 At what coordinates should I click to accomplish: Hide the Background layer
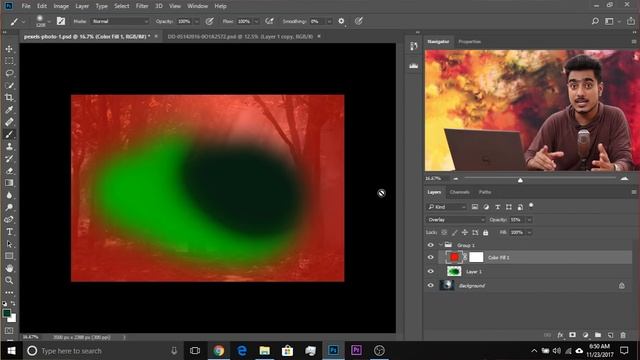[x=431, y=285]
